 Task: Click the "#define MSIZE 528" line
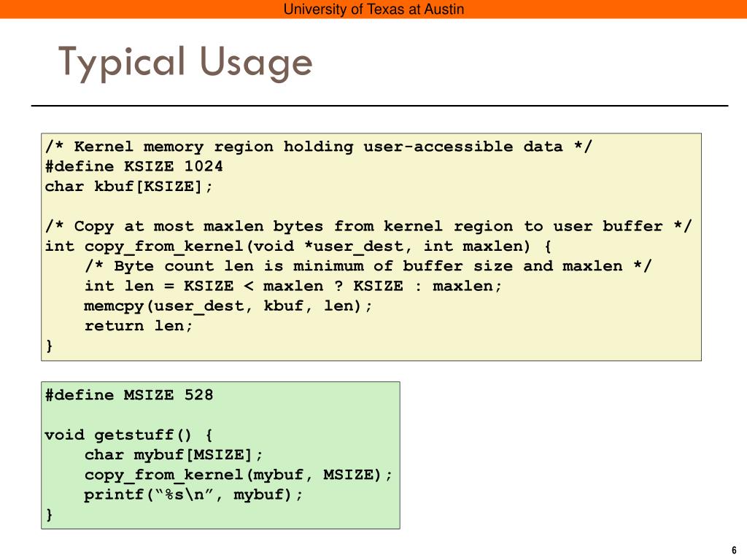click(129, 395)
